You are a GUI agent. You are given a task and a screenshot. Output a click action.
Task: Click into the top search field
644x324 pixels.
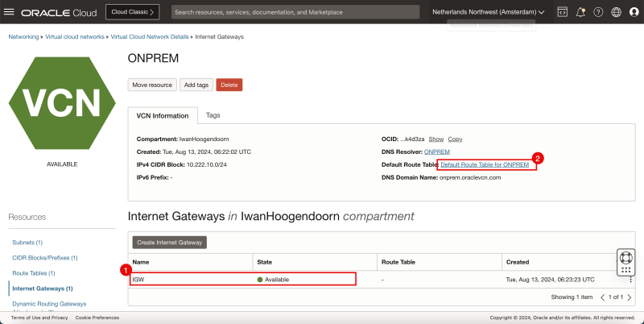pyautogui.click(x=295, y=12)
